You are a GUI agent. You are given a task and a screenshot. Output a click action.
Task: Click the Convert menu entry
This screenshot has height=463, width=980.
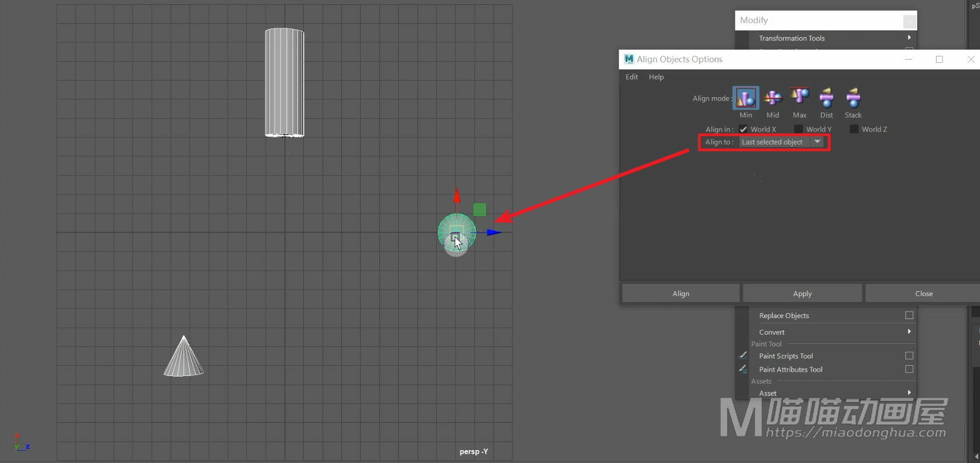point(772,332)
